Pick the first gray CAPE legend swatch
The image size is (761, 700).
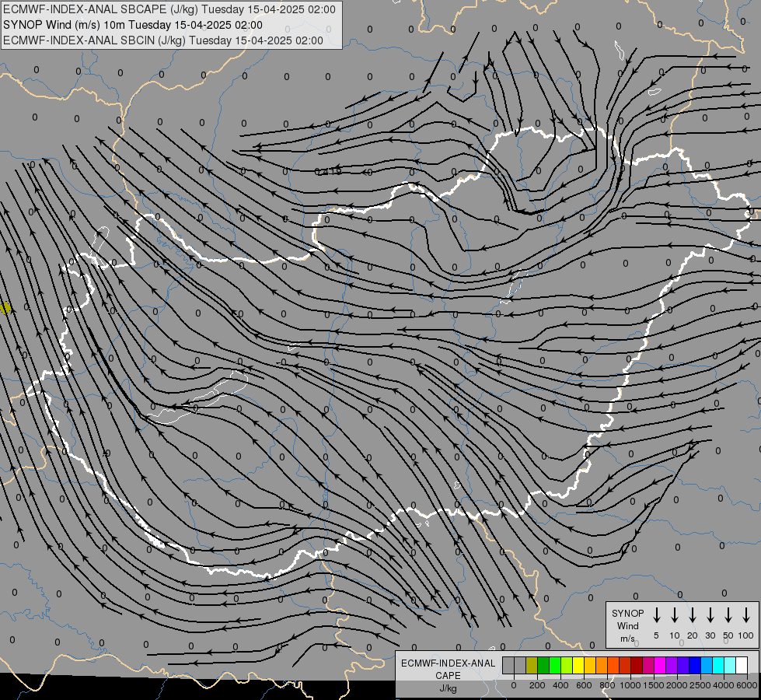tap(508, 665)
